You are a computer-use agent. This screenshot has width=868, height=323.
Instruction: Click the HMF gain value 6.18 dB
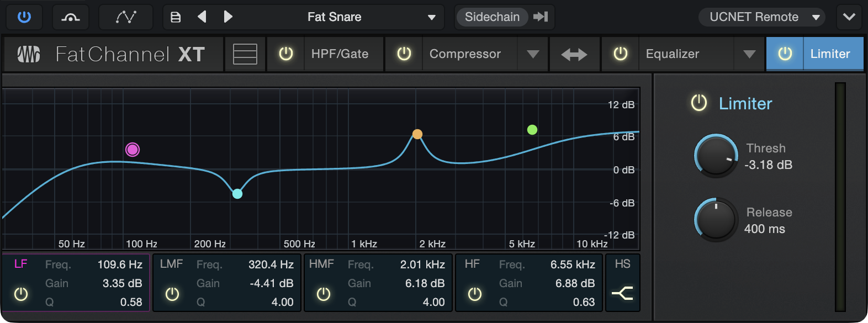click(425, 283)
